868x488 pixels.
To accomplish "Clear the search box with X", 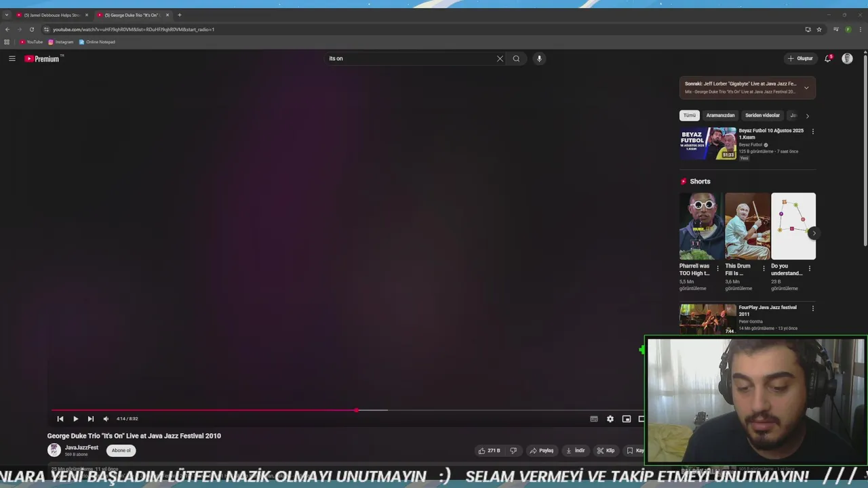I will pos(500,58).
